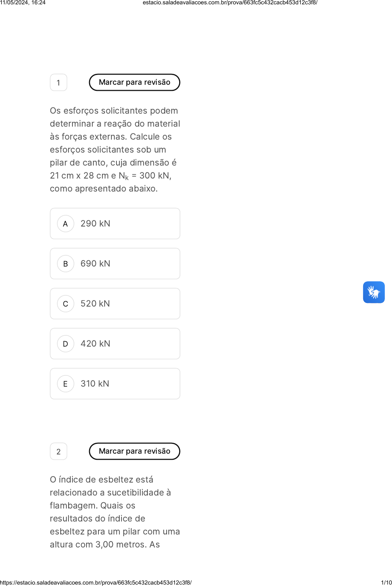
Task: Click the question number 1 badge
Action: click(x=58, y=83)
